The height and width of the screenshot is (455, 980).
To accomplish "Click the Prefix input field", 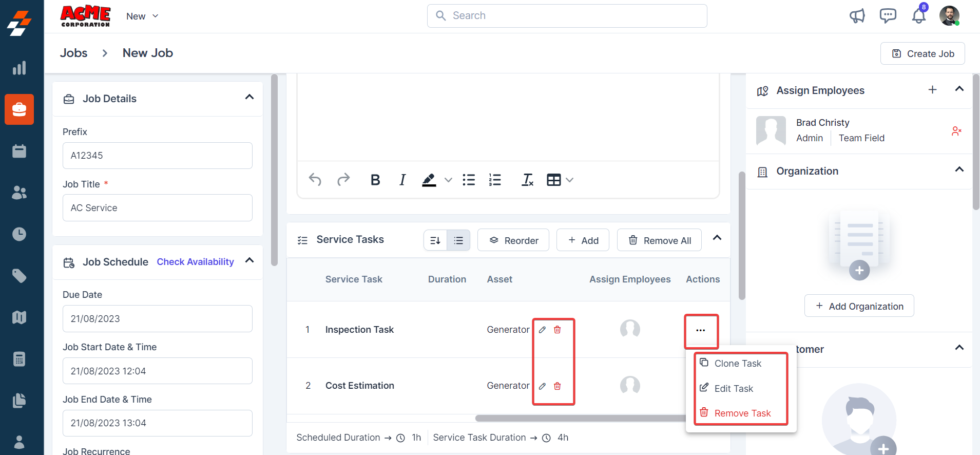I will [x=158, y=156].
